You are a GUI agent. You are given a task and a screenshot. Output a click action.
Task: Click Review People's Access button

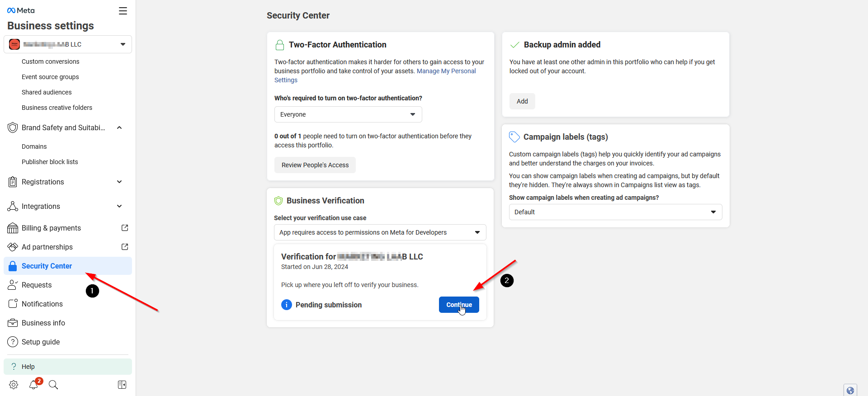315,165
